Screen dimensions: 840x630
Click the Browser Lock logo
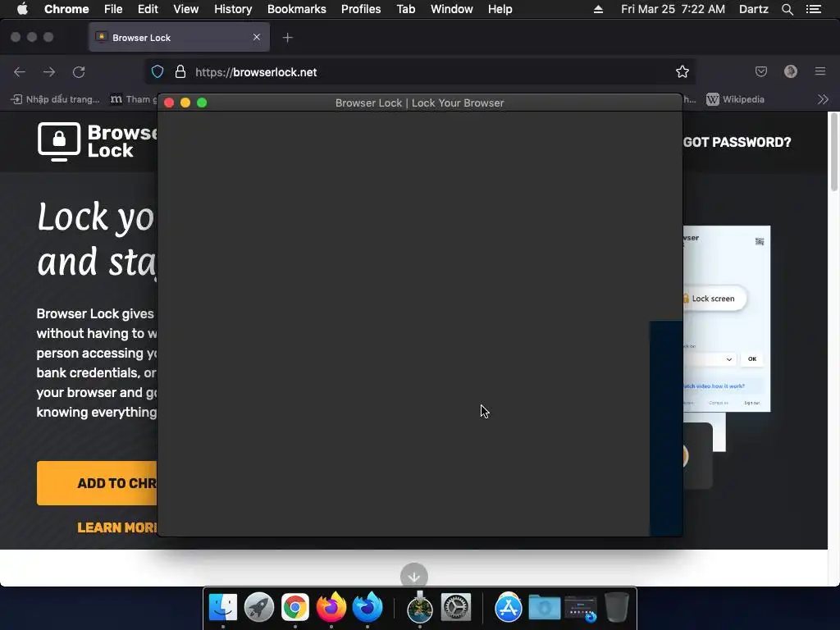tap(98, 141)
